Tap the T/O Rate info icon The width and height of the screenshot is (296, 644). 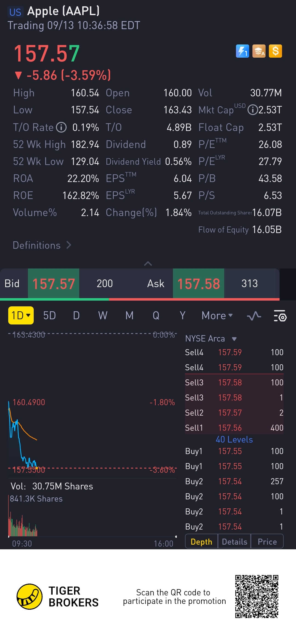click(61, 127)
